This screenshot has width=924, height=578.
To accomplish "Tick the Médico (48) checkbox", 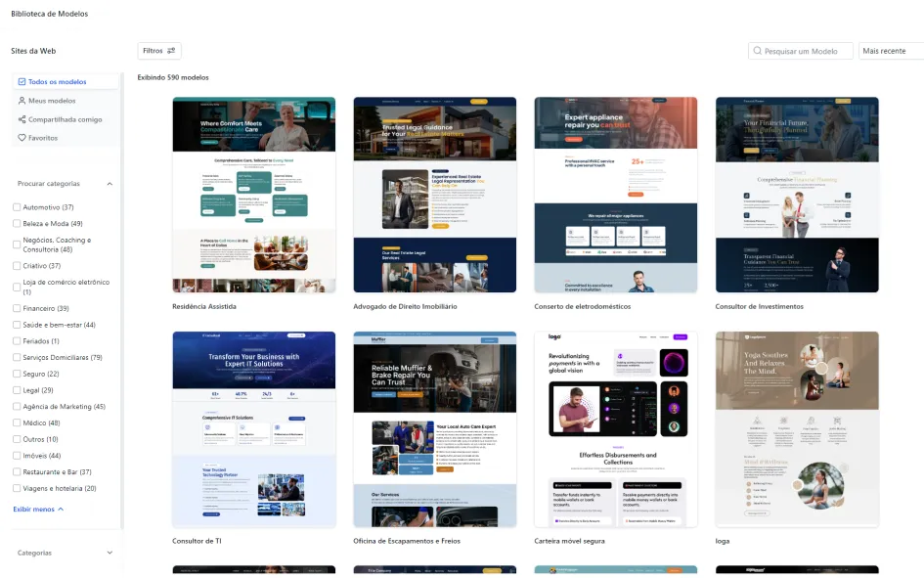I will click(x=17, y=422).
